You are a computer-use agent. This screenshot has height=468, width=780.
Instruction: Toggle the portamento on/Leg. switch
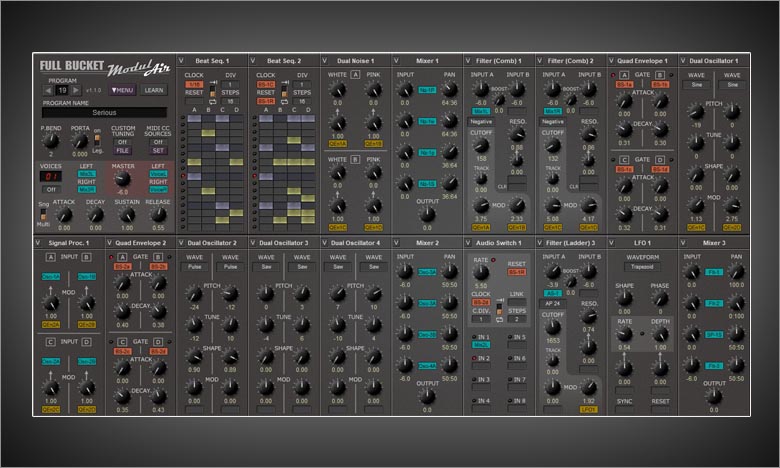pyautogui.click(x=98, y=140)
